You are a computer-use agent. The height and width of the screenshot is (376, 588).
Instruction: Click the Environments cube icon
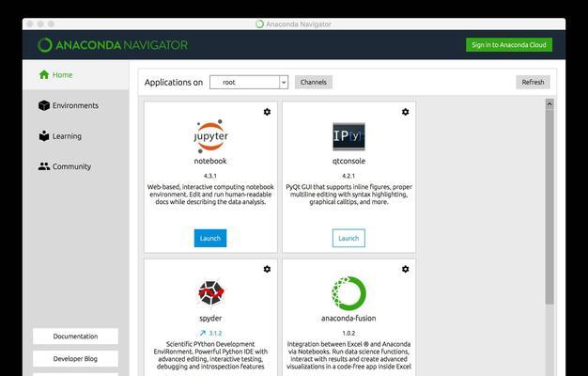[x=44, y=105]
